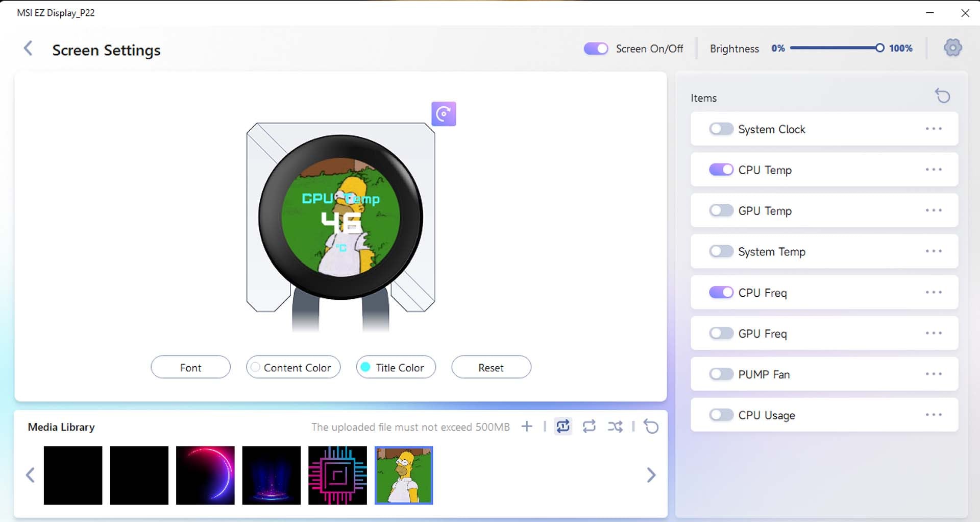Select the Homer Simpson thumbnail
980x522 pixels.
tap(404, 475)
